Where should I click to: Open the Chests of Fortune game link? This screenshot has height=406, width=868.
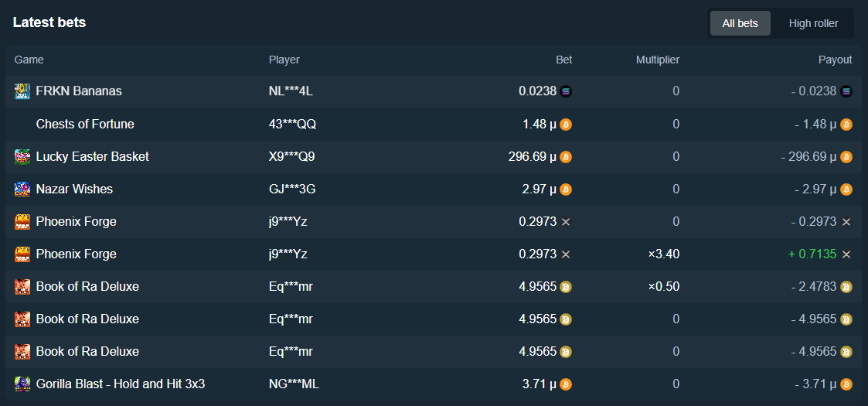[x=85, y=125]
